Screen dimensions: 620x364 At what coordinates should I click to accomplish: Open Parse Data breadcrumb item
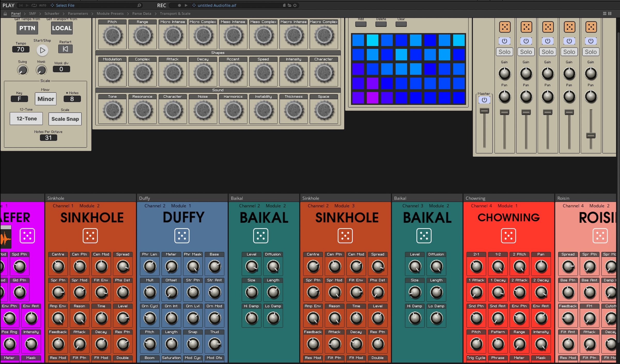point(142,14)
